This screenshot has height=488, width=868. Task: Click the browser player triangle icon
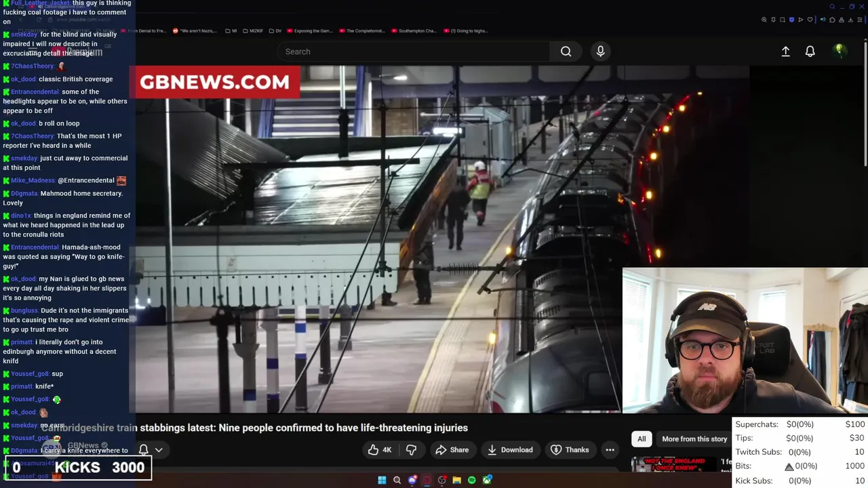tap(800, 20)
